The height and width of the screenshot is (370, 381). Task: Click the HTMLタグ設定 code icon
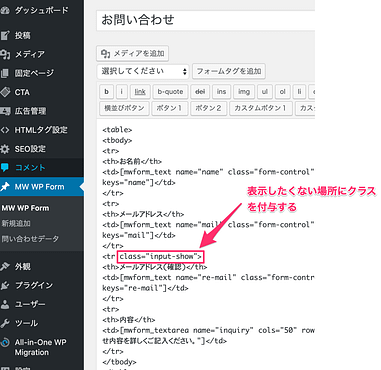[5, 130]
